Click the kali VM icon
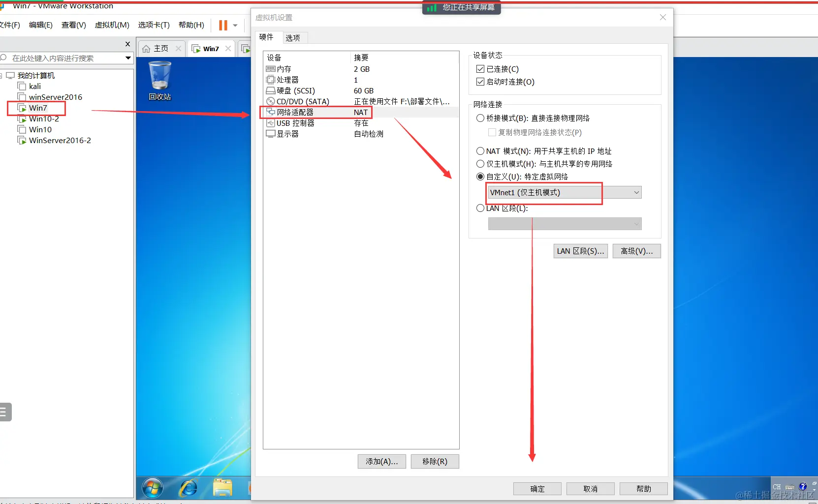Screen dimensions: 818x504 pos(22,86)
